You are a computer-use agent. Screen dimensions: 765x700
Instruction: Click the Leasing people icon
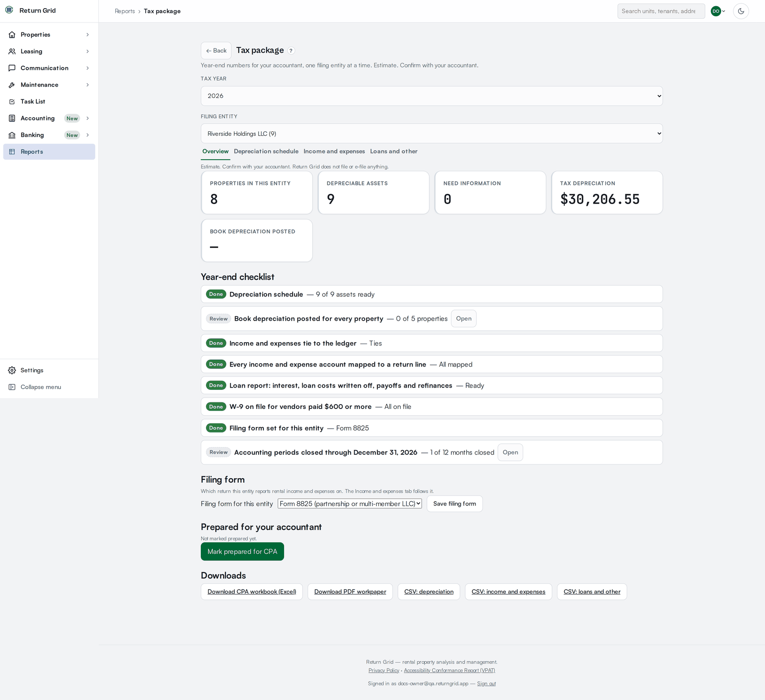click(x=12, y=52)
